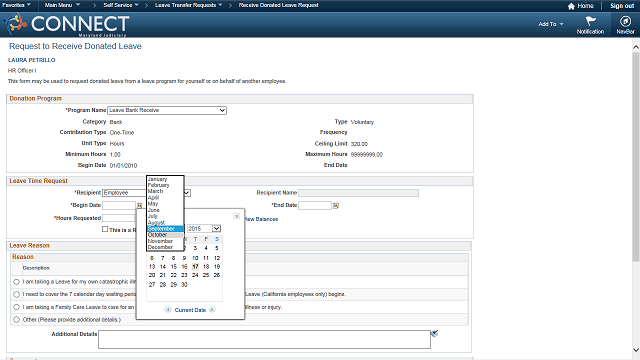
Task: Go to previous month arrow in calendar
Action: (167, 310)
